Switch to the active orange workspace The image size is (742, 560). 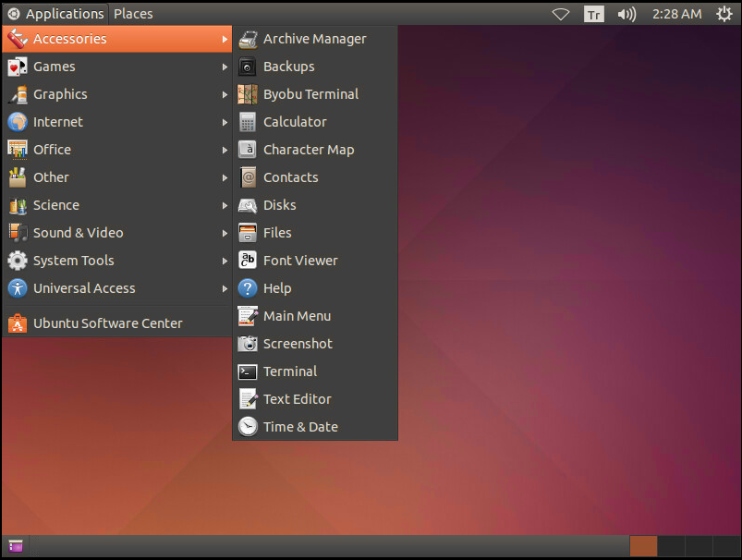[643, 546]
